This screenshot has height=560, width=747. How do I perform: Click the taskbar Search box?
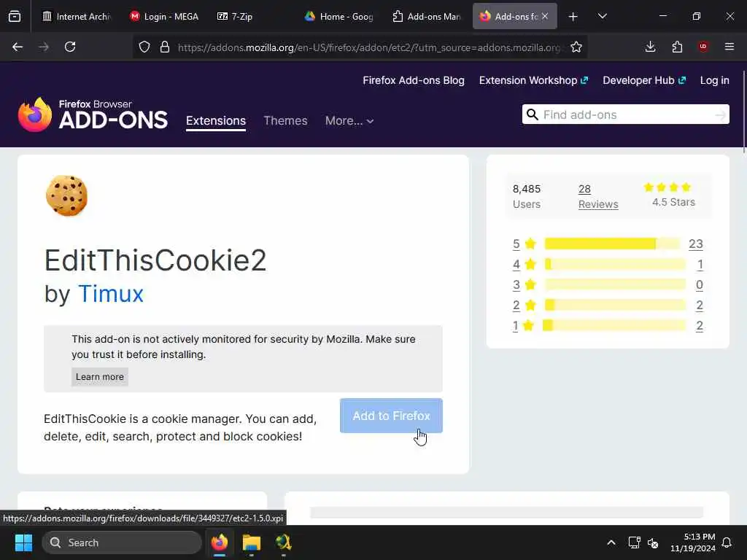click(122, 542)
